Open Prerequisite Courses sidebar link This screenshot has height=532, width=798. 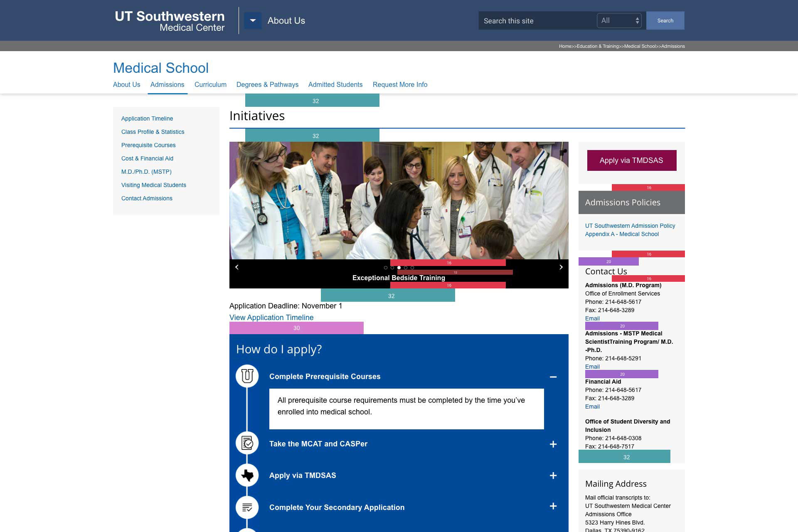148,145
